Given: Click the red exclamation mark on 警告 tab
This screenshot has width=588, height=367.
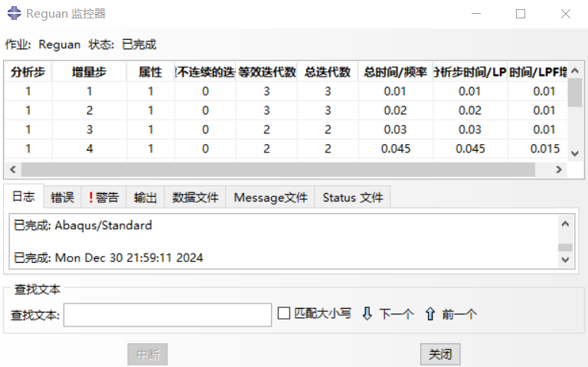Looking at the screenshot, I should [91, 197].
